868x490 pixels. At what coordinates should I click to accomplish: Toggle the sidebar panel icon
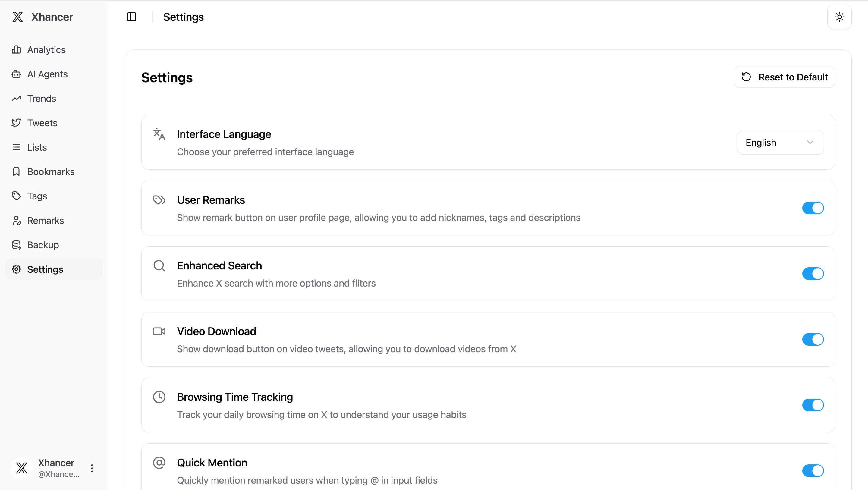coord(131,17)
